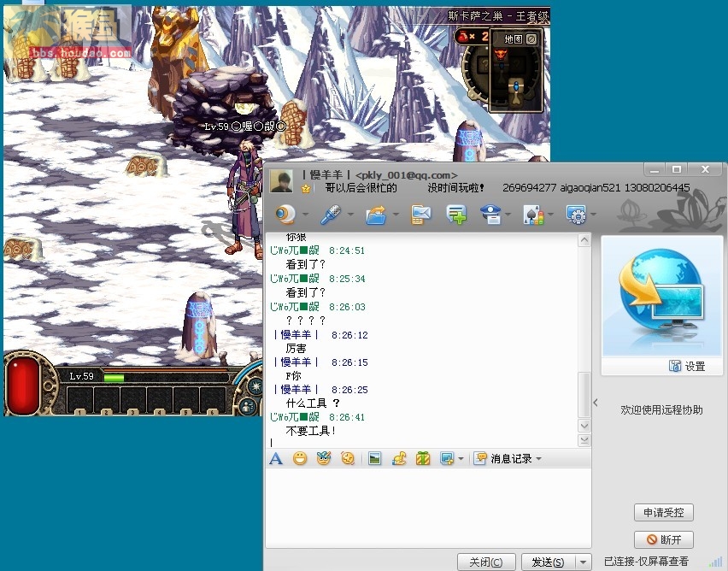The image size is (728, 571).
Task: Click the compass icon at the game hotbar's right
Action: click(255, 386)
